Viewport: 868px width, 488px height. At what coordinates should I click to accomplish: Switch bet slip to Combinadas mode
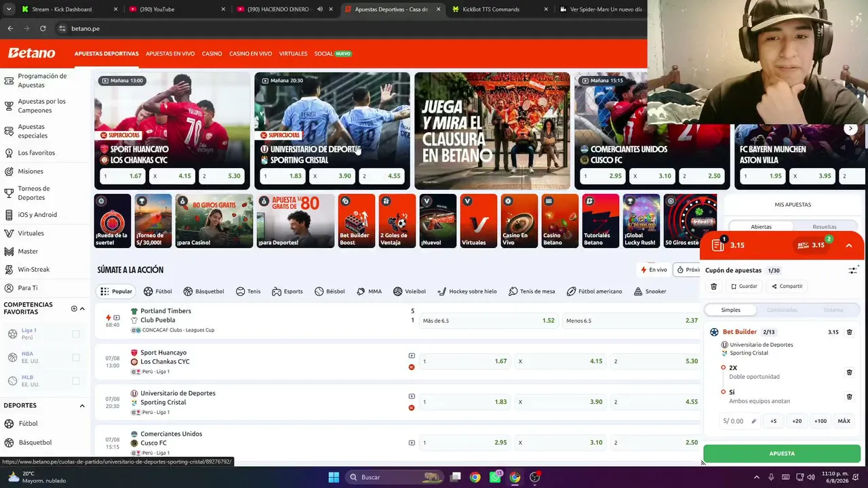[x=782, y=310]
